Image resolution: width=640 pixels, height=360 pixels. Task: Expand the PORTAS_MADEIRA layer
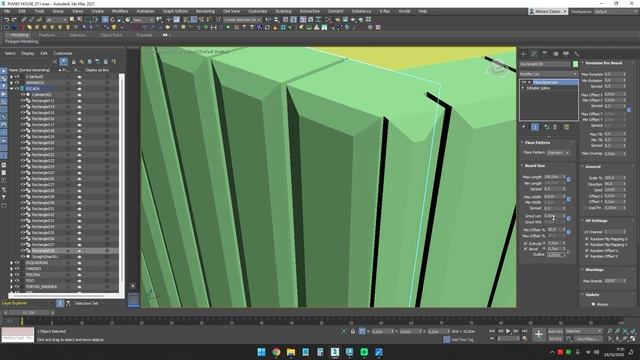[11, 287]
